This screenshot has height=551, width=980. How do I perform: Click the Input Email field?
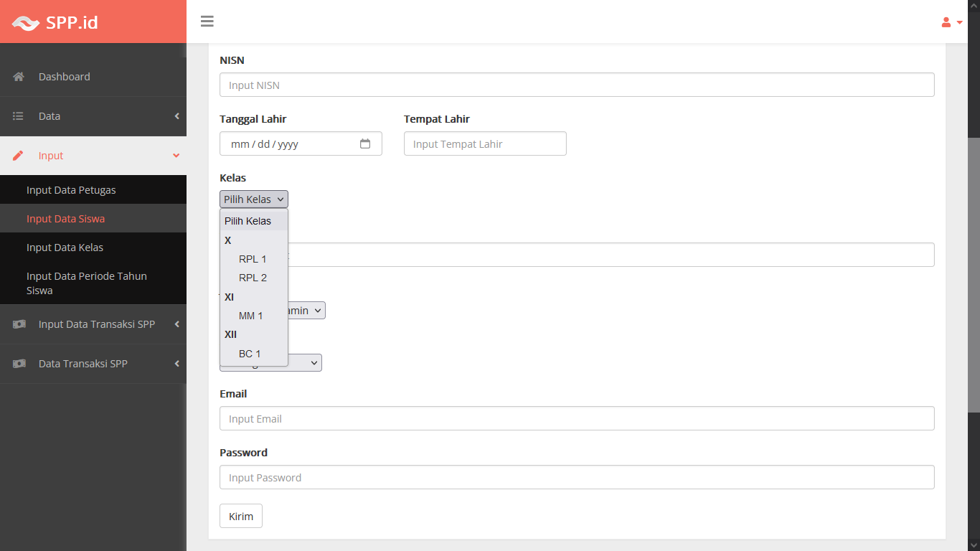[x=577, y=418]
